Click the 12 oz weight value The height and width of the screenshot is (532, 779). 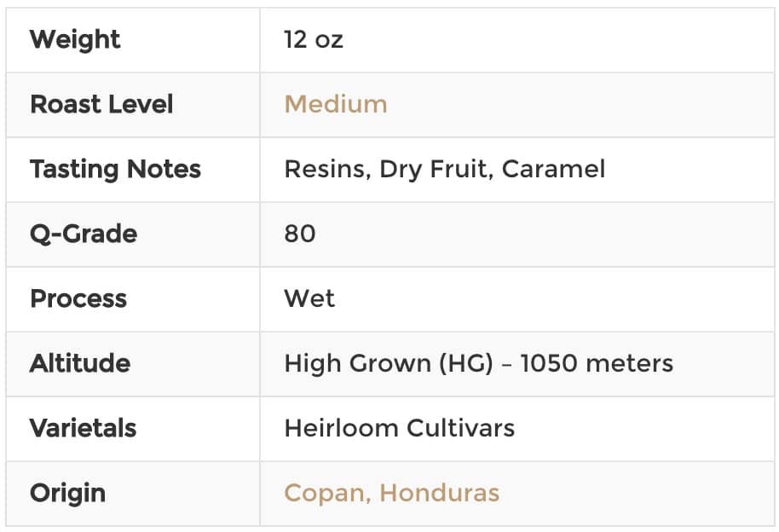coord(314,40)
